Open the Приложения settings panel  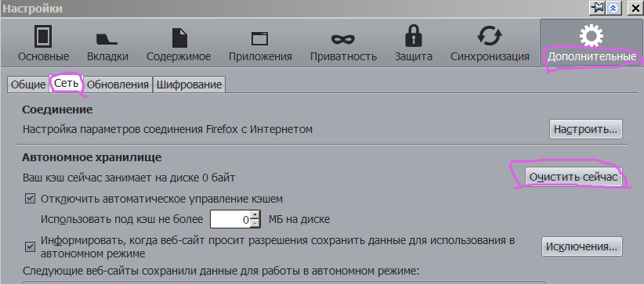click(260, 44)
